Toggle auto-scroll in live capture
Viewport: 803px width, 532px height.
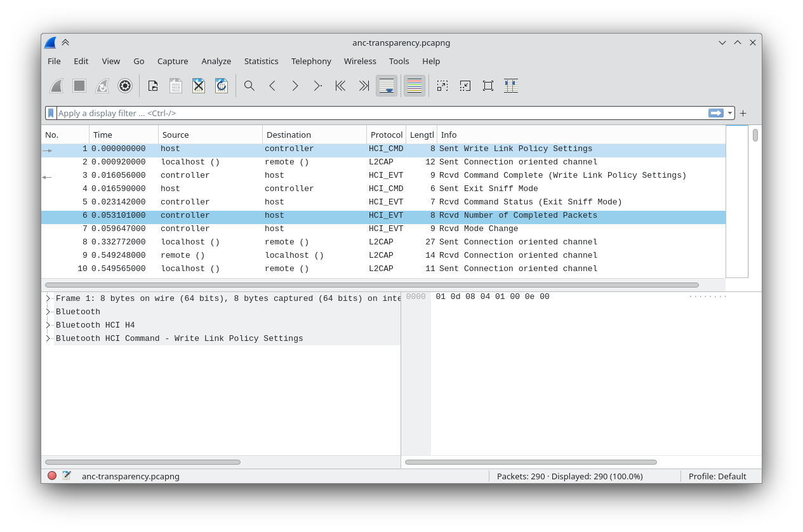click(x=387, y=86)
